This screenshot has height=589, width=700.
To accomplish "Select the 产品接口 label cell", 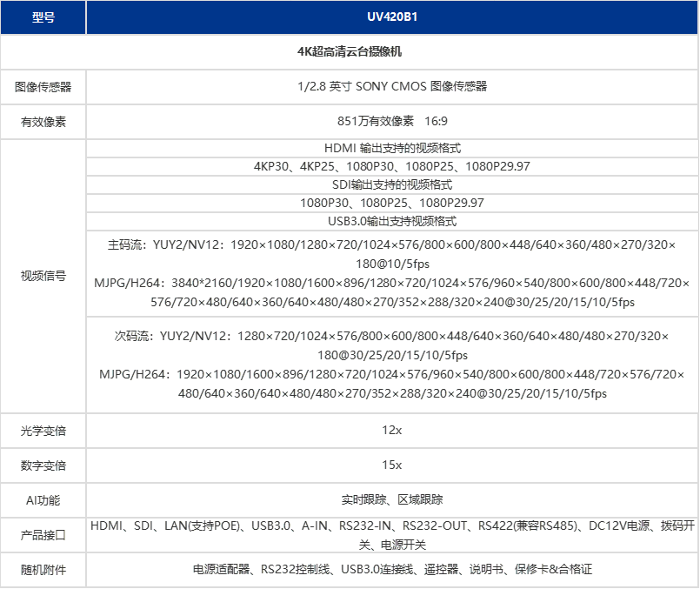I will click(x=43, y=535).
